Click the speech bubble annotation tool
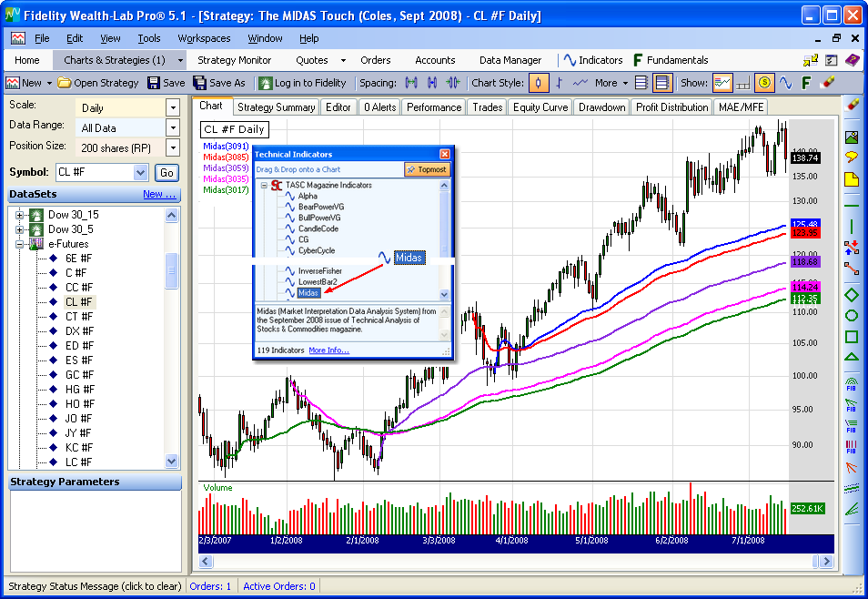The image size is (868, 599). click(x=852, y=157)
